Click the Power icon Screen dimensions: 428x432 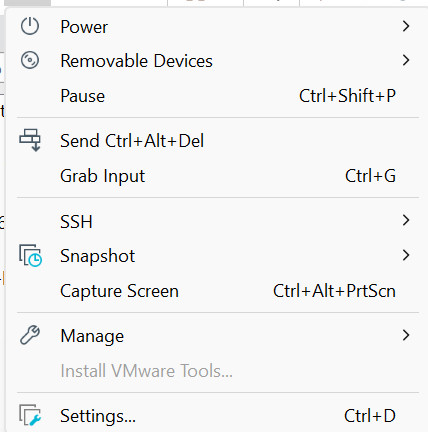pyautogui.click(x=30, y=26)
